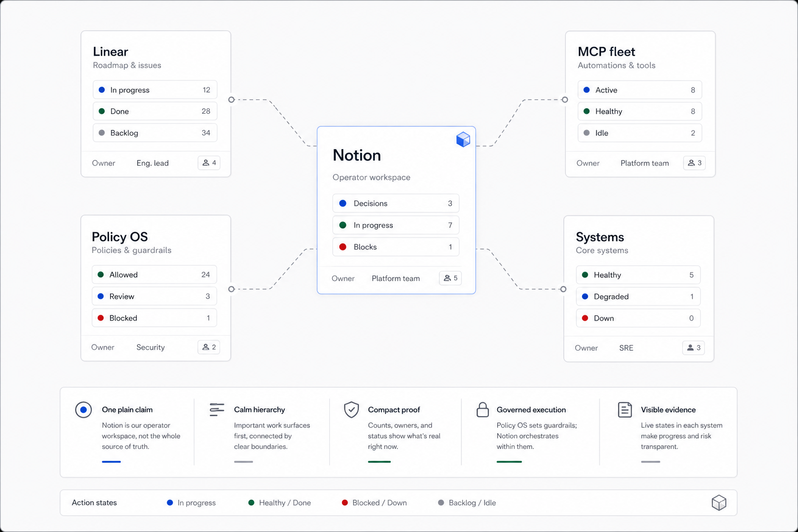Click the document icon beside Visible evidence

tap(625, 410)
